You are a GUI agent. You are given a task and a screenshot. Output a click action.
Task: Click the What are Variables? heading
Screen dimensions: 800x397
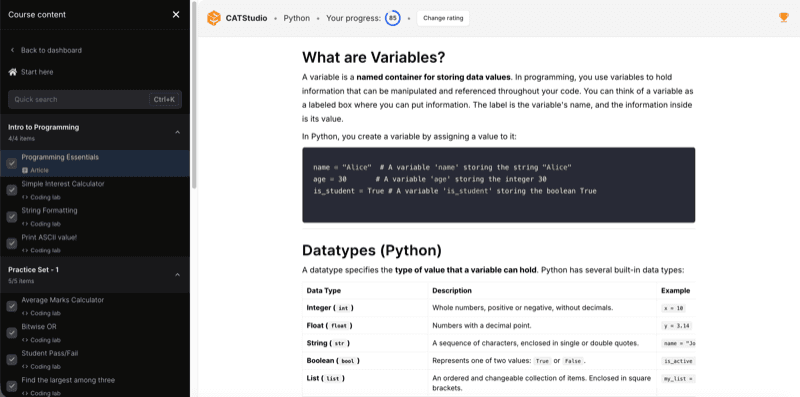pyautogui.click(x=373, y=57)
